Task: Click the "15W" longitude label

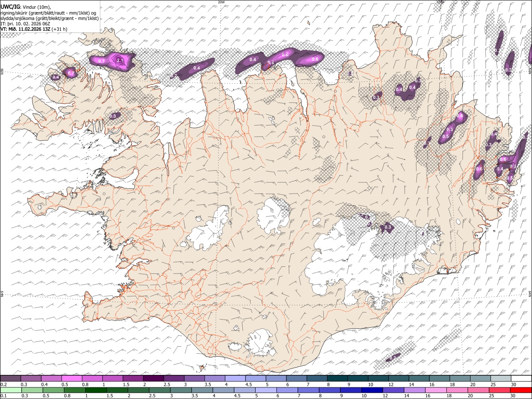Action: (440, 2)
